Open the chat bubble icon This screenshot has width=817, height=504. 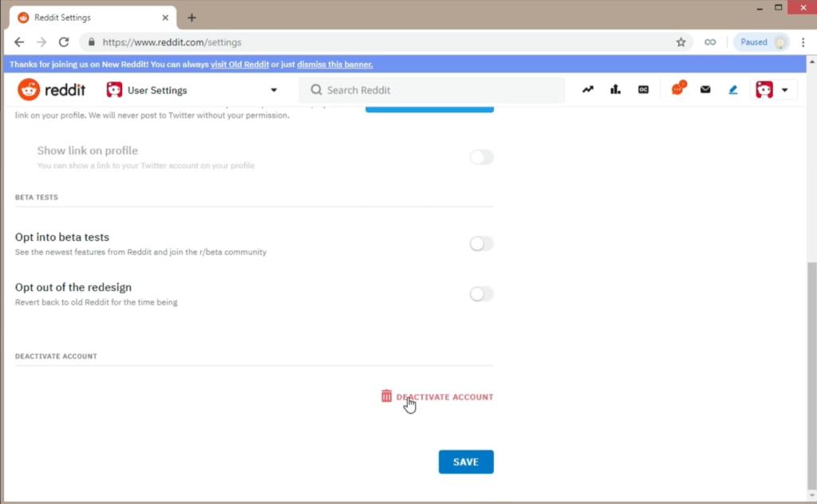678,89
